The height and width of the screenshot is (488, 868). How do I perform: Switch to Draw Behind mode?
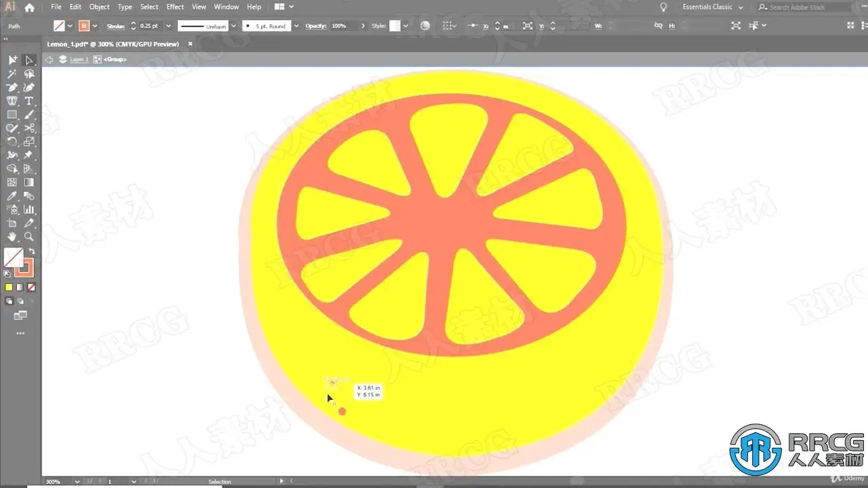(x=20, y=301)
